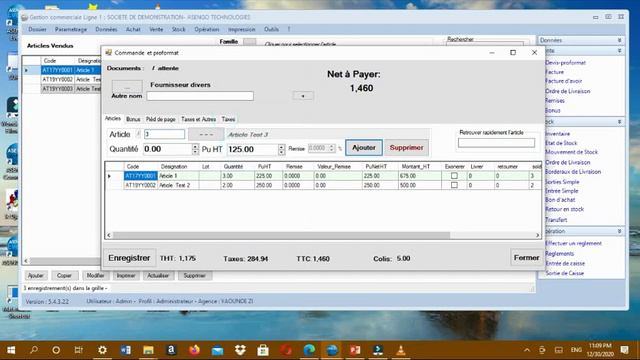Viewport: 640px width, 360px height.
Task: Click the supplier selection '...' button
Action: 127,87
